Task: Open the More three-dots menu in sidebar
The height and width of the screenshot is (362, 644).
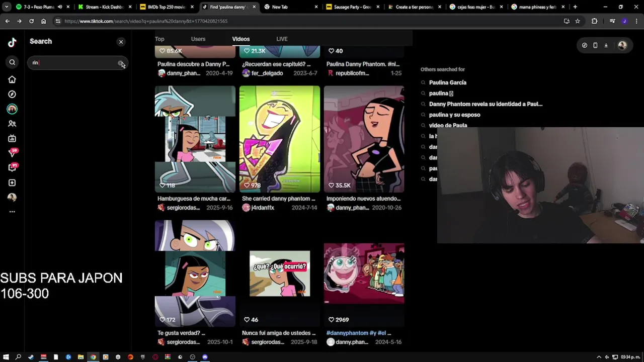Action: click(x=12, y=212)
